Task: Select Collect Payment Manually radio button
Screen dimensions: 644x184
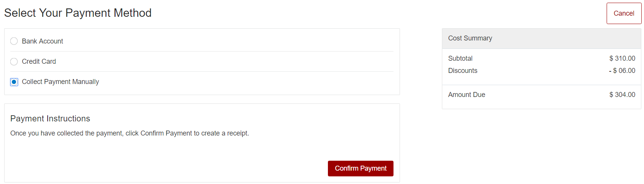Action: coord(14,82)
